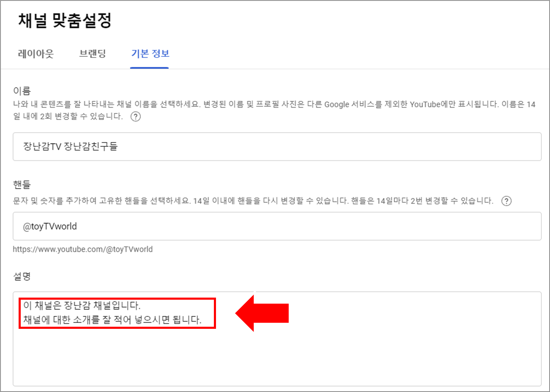
Task: Click description line 채널에 대한 소개를 잘 적어 넣으시면 됩니다.
Action: point(112,320)
